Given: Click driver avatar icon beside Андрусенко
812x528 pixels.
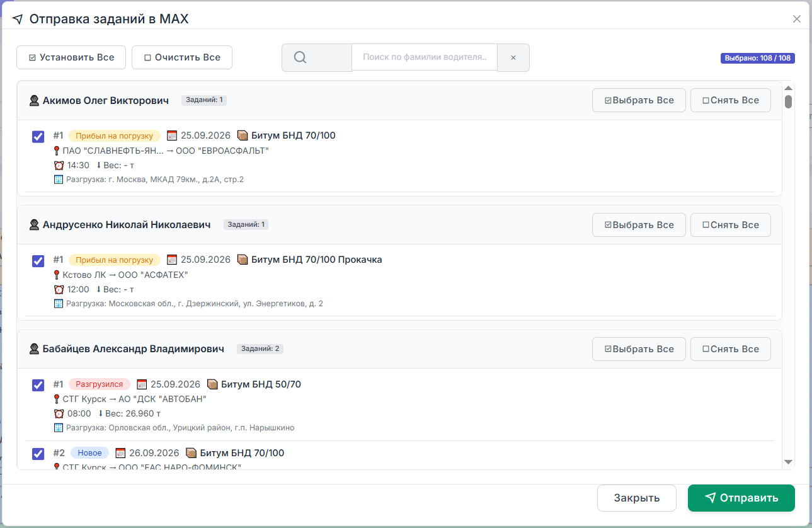Looking at the screenshot, I should [x=35, y=225].
